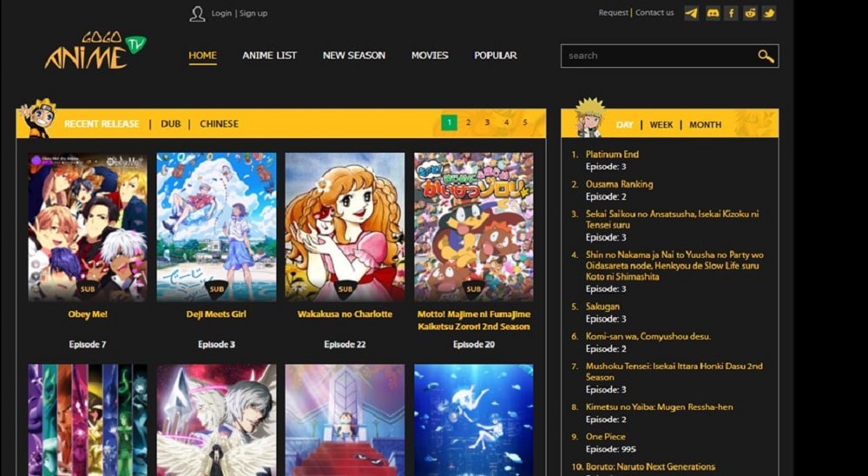This screenshot has height=476, width=868.
Task: Open the Login link
Action: tap(221, 13)
